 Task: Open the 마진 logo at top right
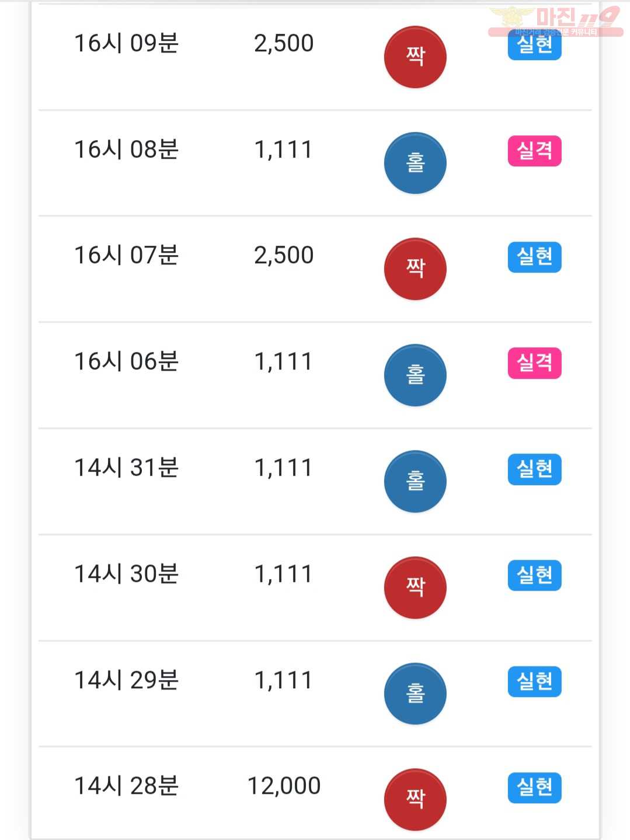(555, 21)
